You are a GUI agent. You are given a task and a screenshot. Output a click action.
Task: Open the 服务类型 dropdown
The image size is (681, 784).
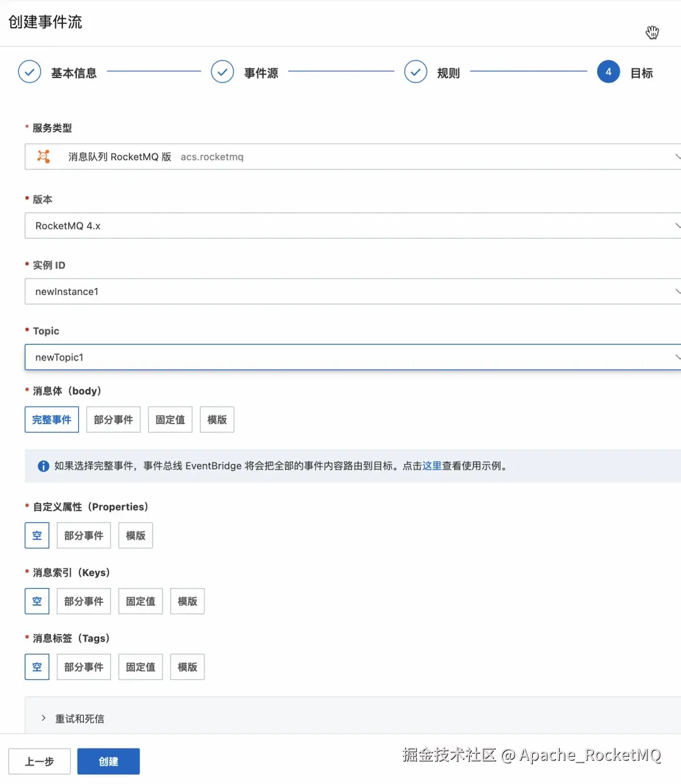(x=353, y=156)
